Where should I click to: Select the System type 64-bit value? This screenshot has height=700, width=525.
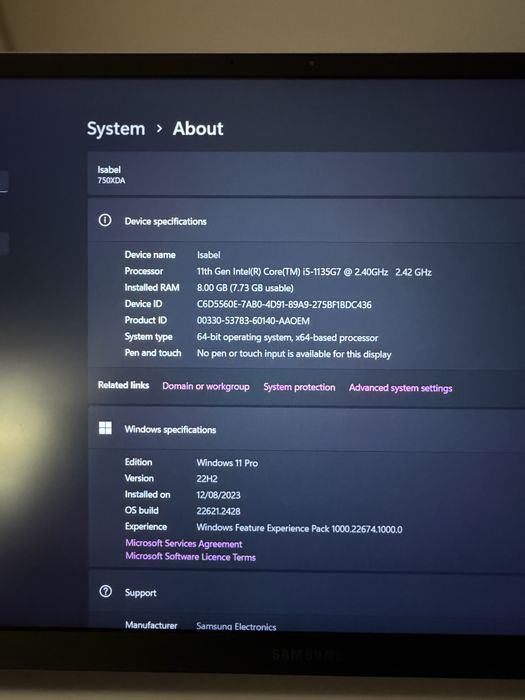pyautogui.click(x=287, y=337)
